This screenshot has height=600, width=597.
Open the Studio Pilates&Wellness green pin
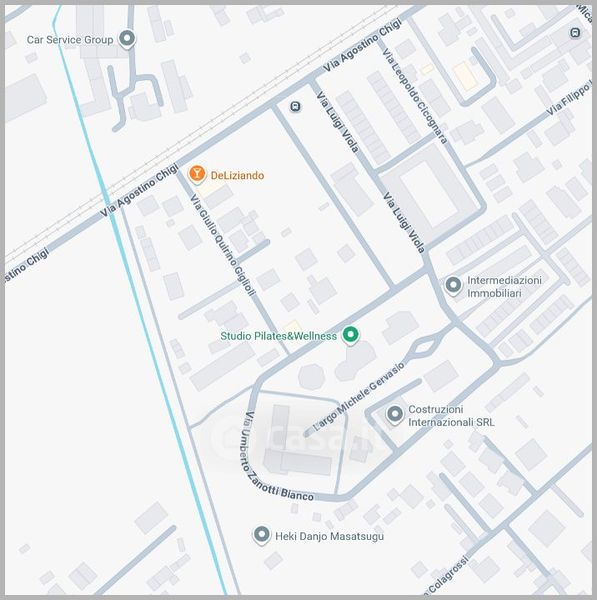point(350,335)
